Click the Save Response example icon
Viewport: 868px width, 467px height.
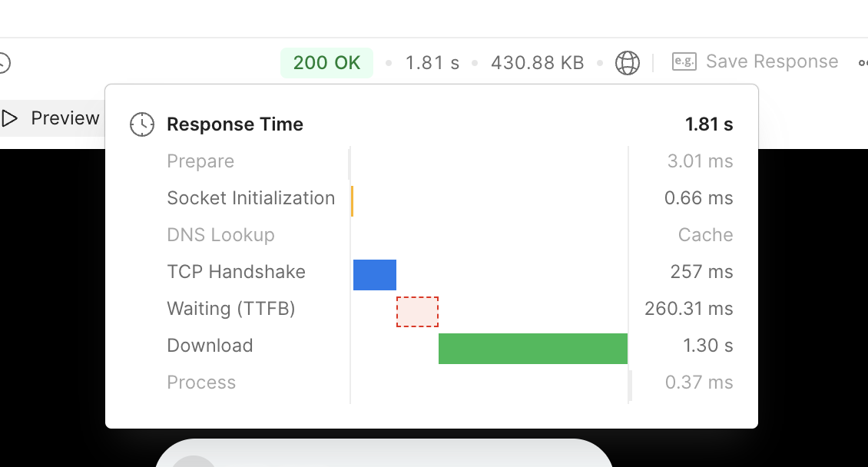pos(684,62)
